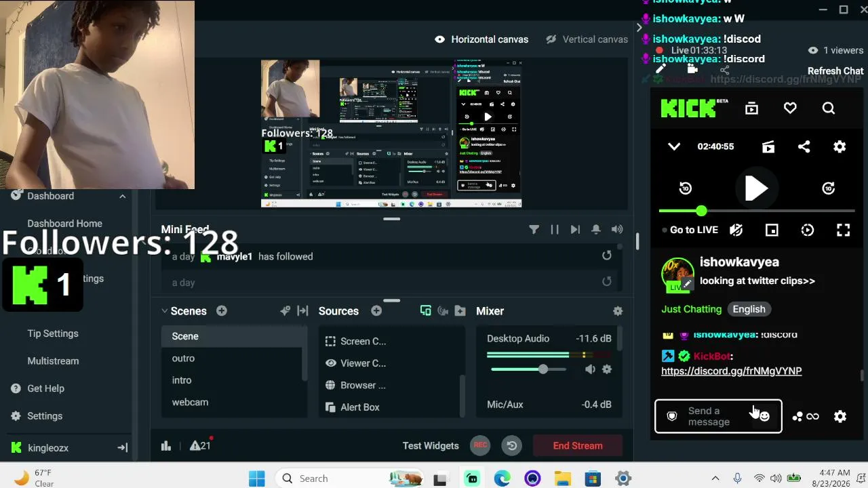Toggle dual output icon in Sources

[426, 311]
